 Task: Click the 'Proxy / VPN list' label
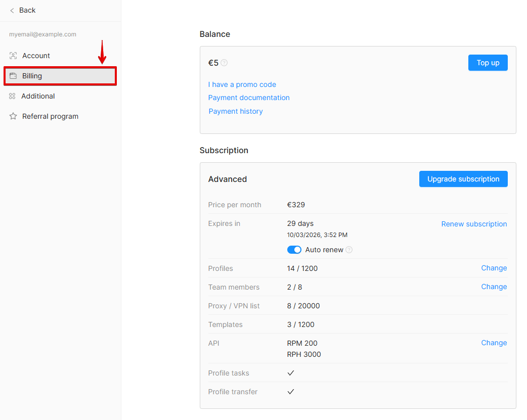pos(234,306)
